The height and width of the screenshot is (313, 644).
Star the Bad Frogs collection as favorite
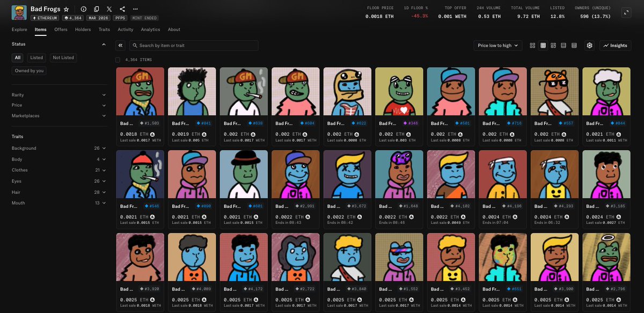66,9
